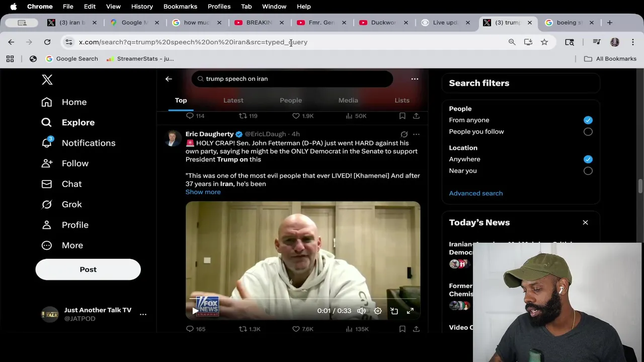View analytics showing 50K views
The width and height of the screenshot is (644, 362).
(356, 116)
